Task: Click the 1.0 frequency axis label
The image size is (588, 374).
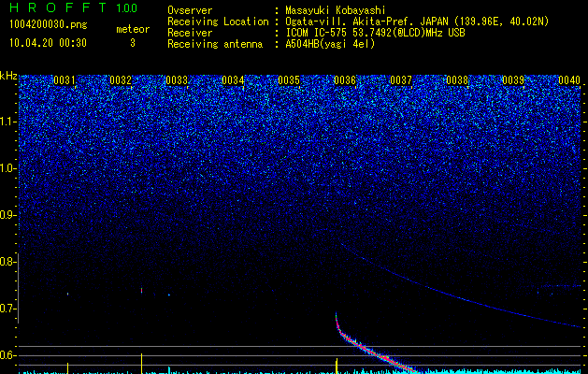Action: tap(7, 168)
